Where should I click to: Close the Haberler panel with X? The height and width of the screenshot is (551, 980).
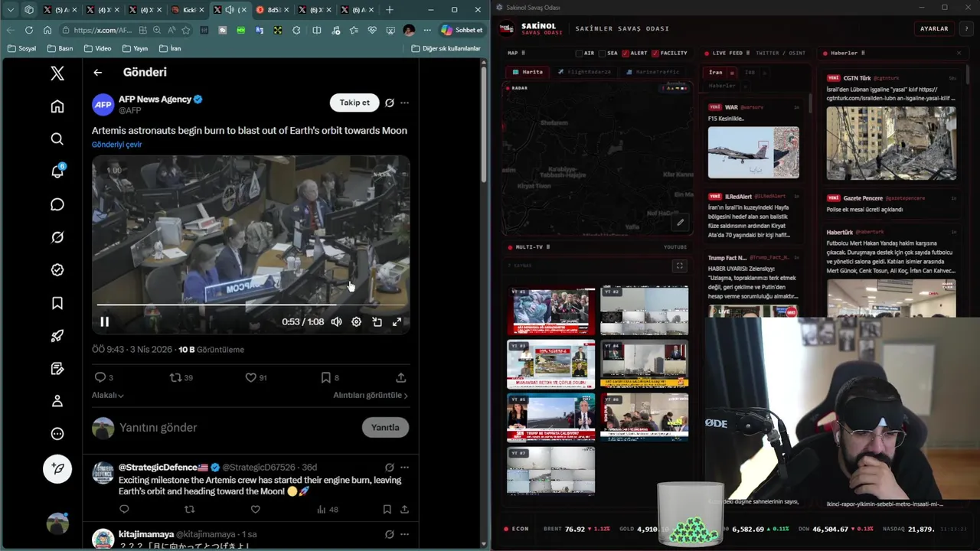(959, 54)
